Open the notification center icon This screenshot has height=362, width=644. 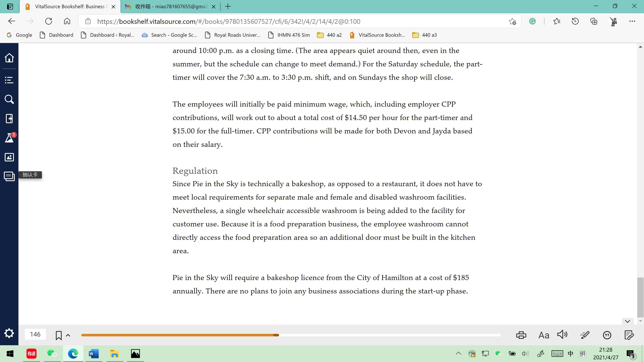[x=631, y=354]
